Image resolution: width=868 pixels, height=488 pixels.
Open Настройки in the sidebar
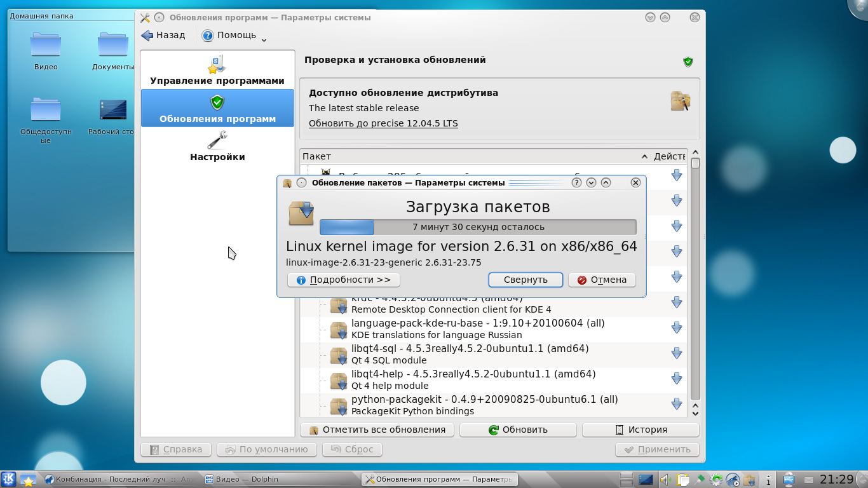(217, 146)
